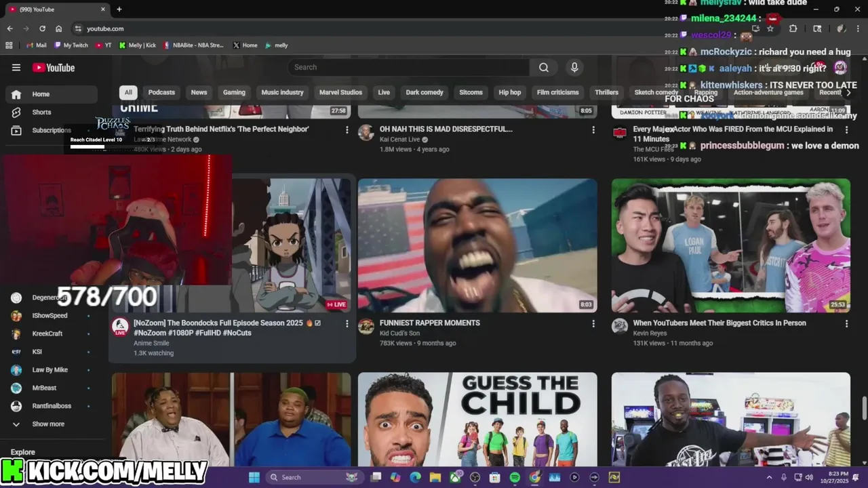
Task: Open the Home sidebar item
Action: click(52, 94)
